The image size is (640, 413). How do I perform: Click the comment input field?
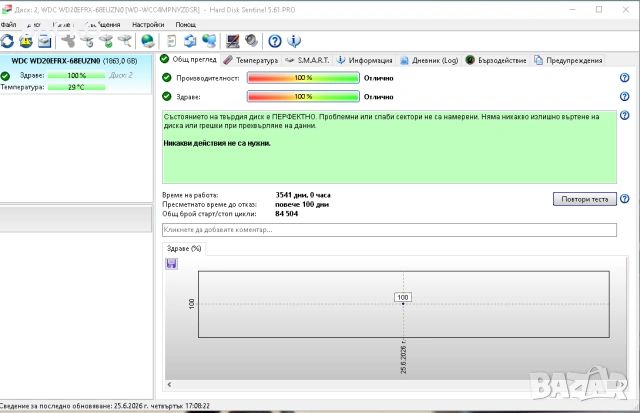(389, 230)
